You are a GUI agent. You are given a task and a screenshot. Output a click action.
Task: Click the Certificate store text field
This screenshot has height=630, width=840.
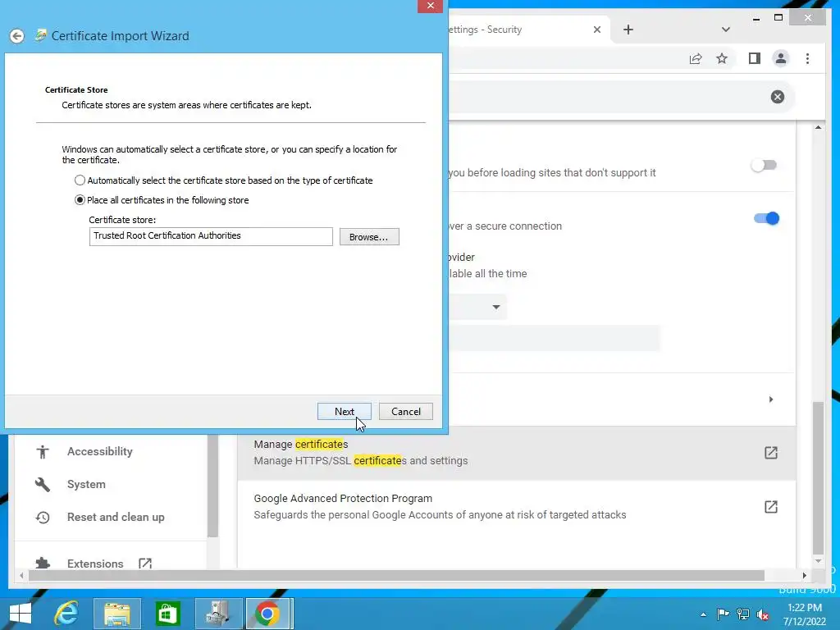tap(211, 236)
